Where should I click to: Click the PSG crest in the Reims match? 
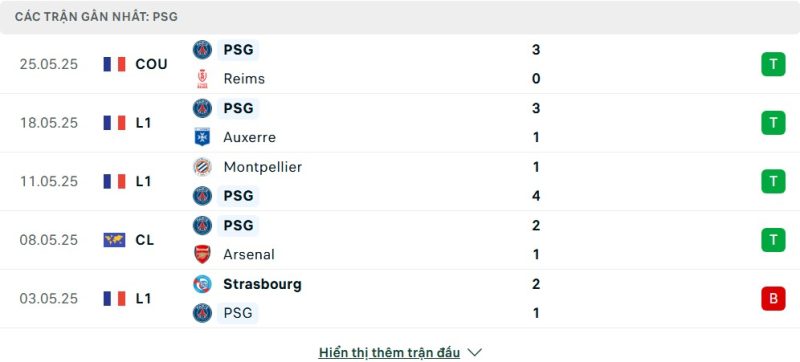(203, 50)
